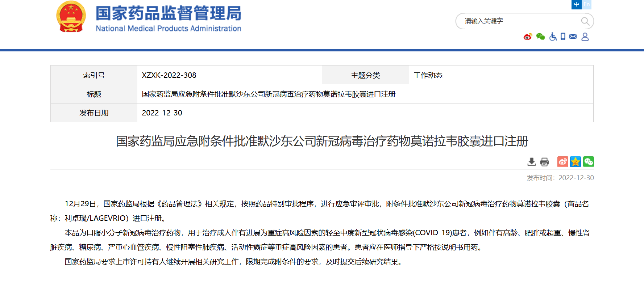Open the Weibo icon in the header
This screenshot has width=644, height=283.
pyautogui.click(x=528, y=37)
